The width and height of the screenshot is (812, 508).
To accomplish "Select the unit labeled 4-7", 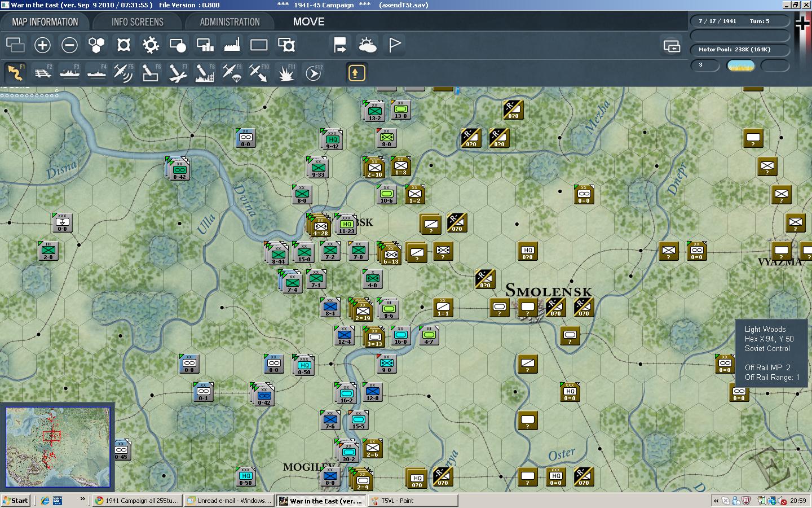I will coord(429,335).
